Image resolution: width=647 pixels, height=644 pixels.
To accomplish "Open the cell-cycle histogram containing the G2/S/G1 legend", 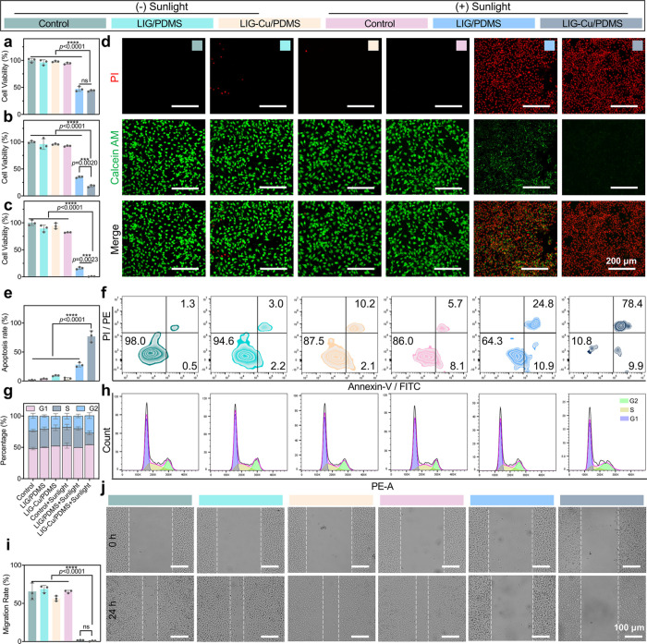I will (x=606, y=432).
